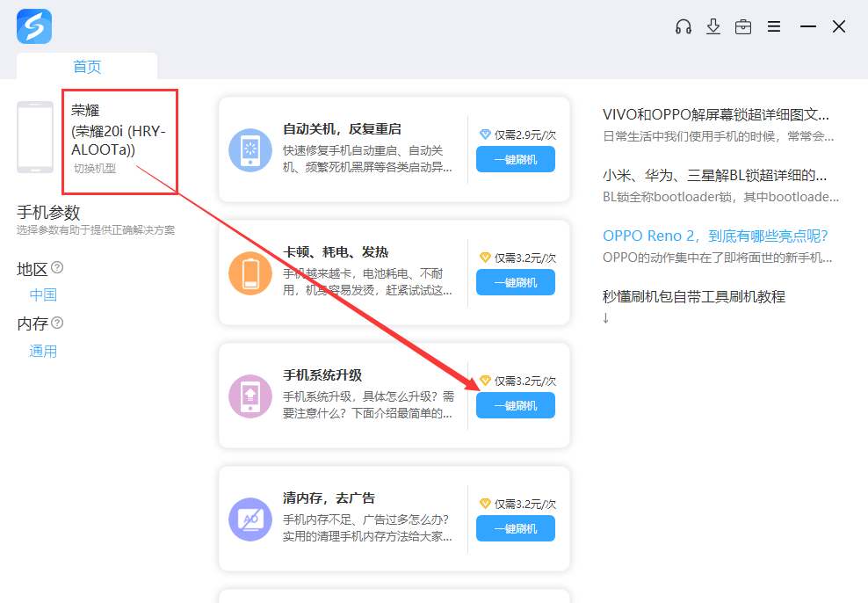Click the 荣耀20i (HRY-AL00Ta) model name

[x=119, y=140]
